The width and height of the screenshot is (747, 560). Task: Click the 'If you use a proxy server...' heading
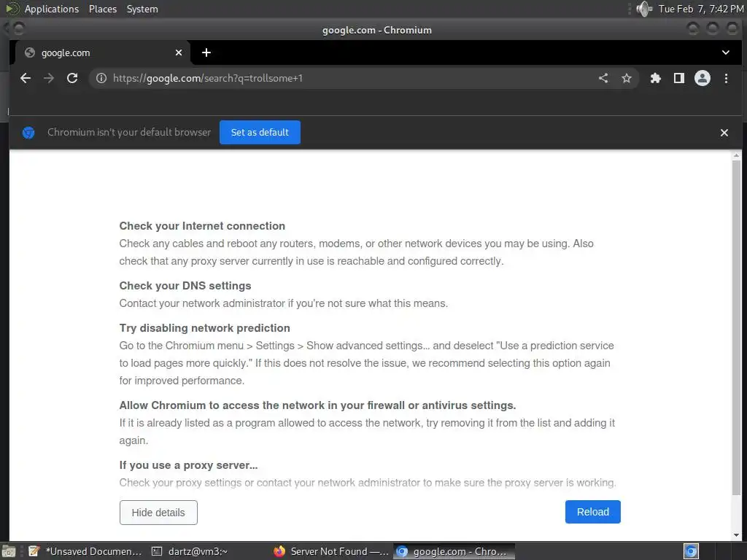pyautogui.click(x=188, y=465)
